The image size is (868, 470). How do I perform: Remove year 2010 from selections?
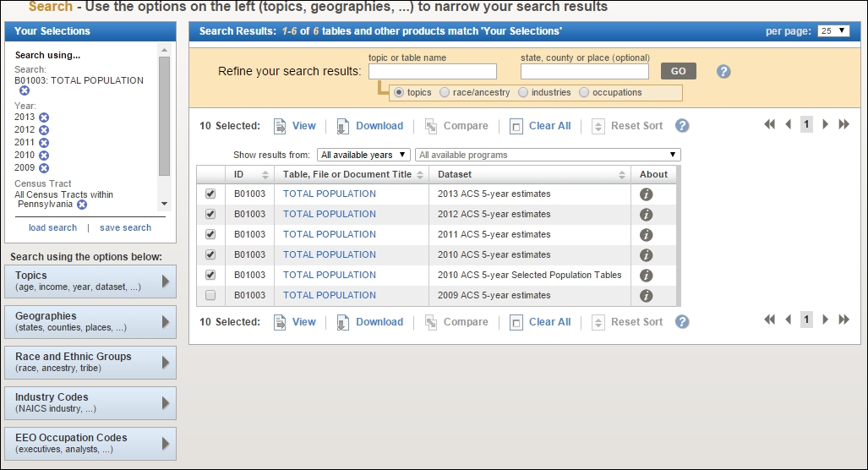tap(44, 156)
